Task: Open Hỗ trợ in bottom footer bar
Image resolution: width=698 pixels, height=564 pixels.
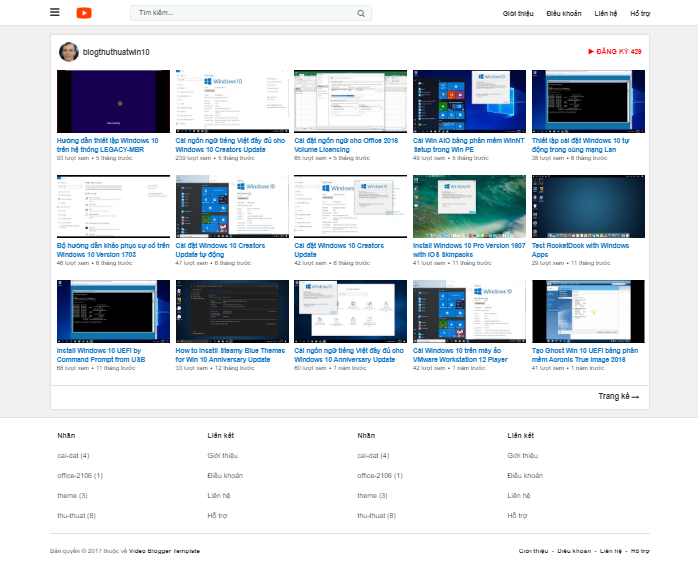Action: point(640,551)
